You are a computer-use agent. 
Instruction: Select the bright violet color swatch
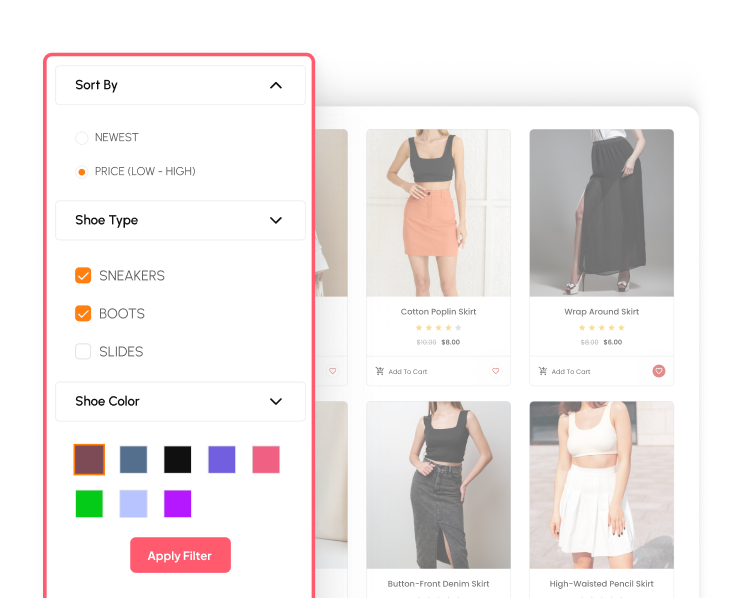(177, 504)
